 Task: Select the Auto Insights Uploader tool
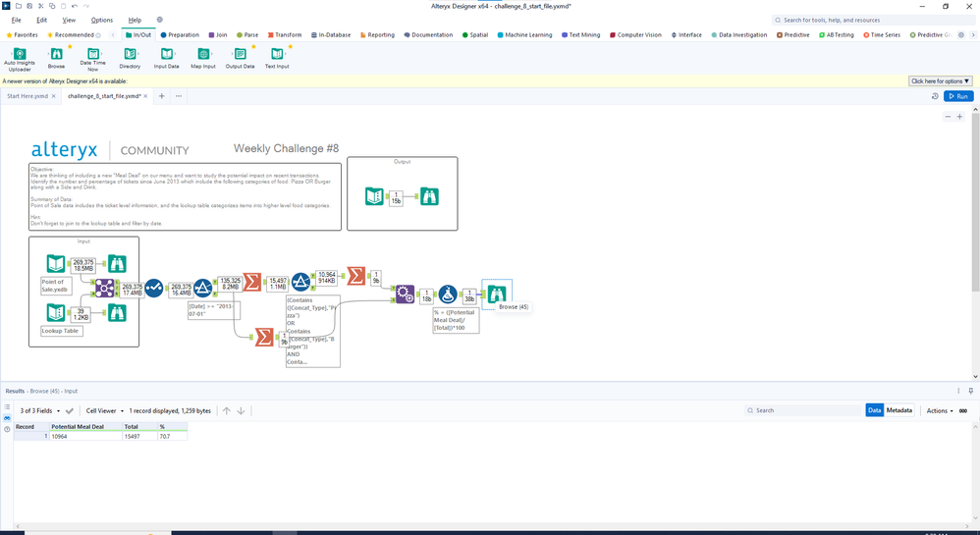[20, 58]
